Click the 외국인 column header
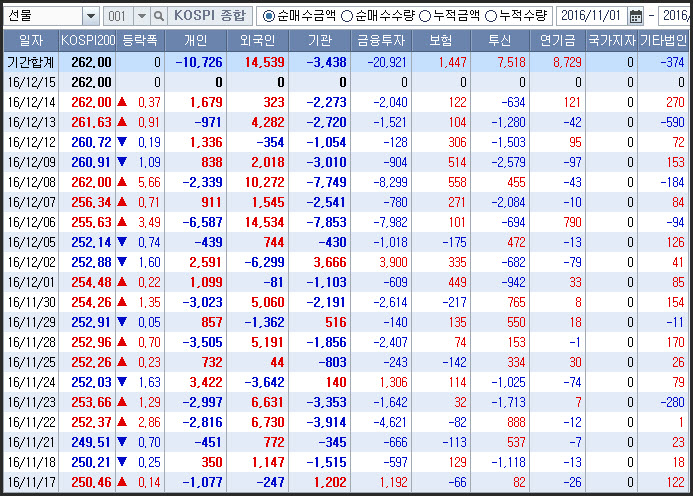Viewport: 693px width, 496px height. coord(258,41)
